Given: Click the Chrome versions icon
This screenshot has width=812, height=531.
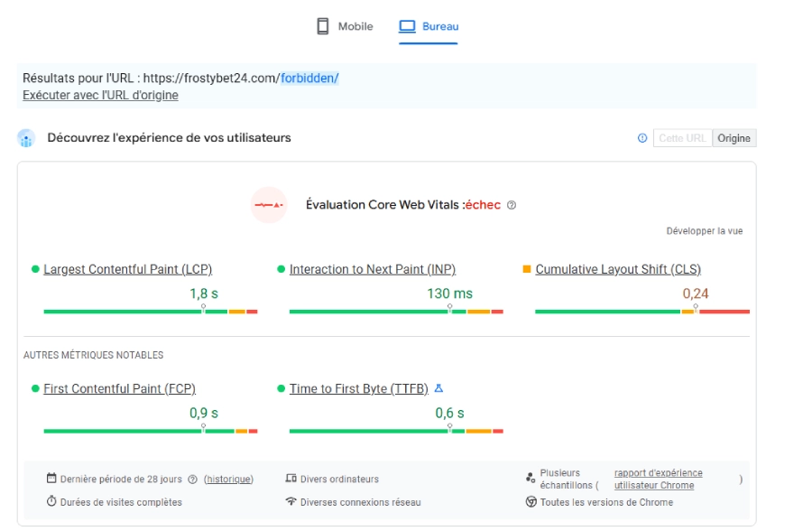Looking at the screenshot, I should pos(531,502).
